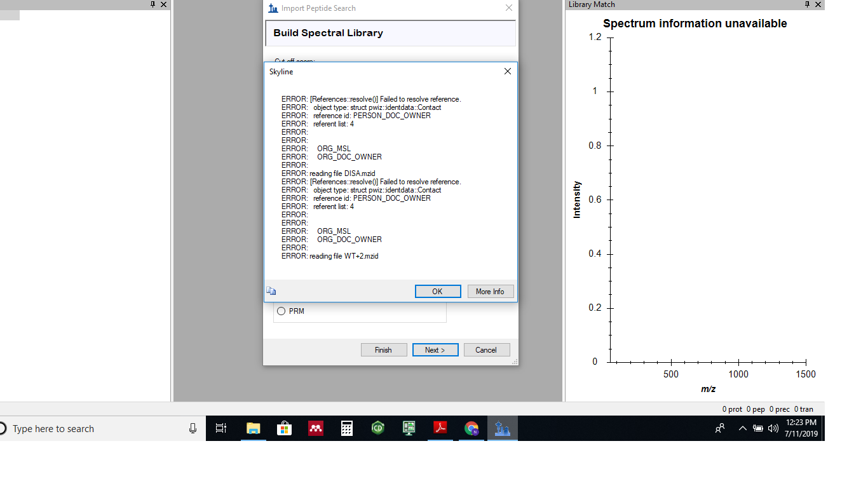This screenshot has height=488, width=868.
Task: Close the Library Match panel
Action: [x=818, y=4]
